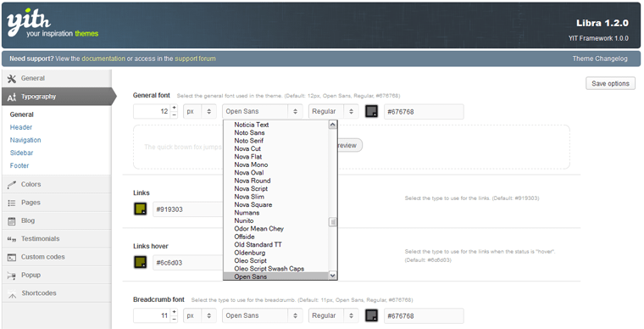Click the Colors brush icon
The image size is (644, 329).
point(12,185)
